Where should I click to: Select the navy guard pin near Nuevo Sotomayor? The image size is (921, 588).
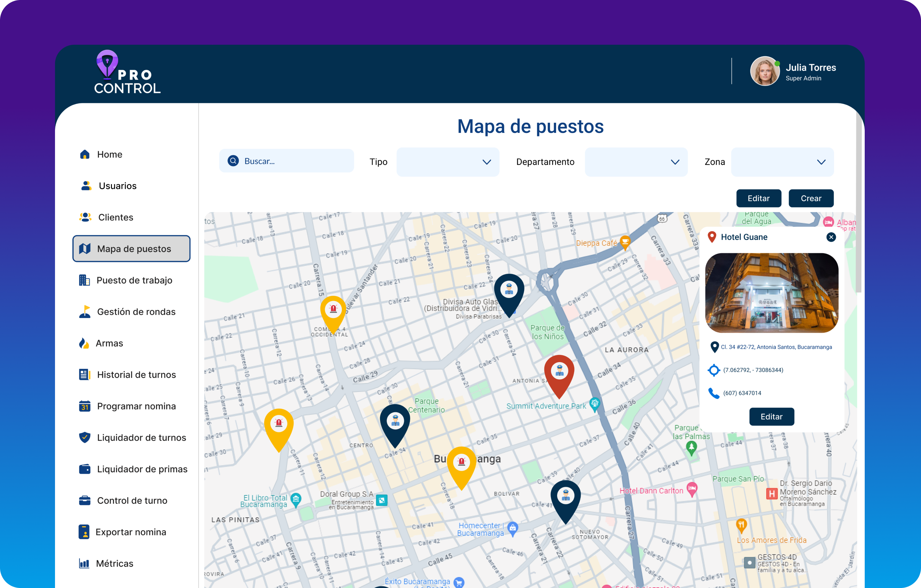(566, 502)
